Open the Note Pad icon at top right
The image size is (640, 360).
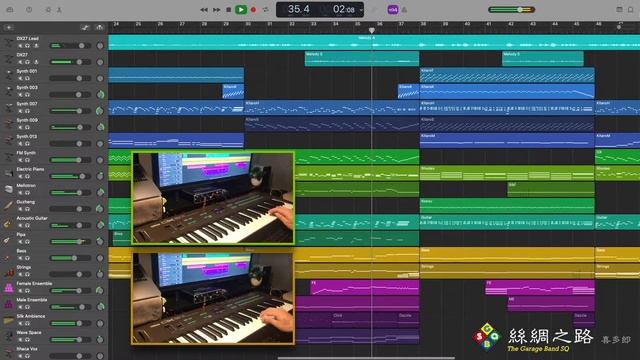(x=619, y=9)
